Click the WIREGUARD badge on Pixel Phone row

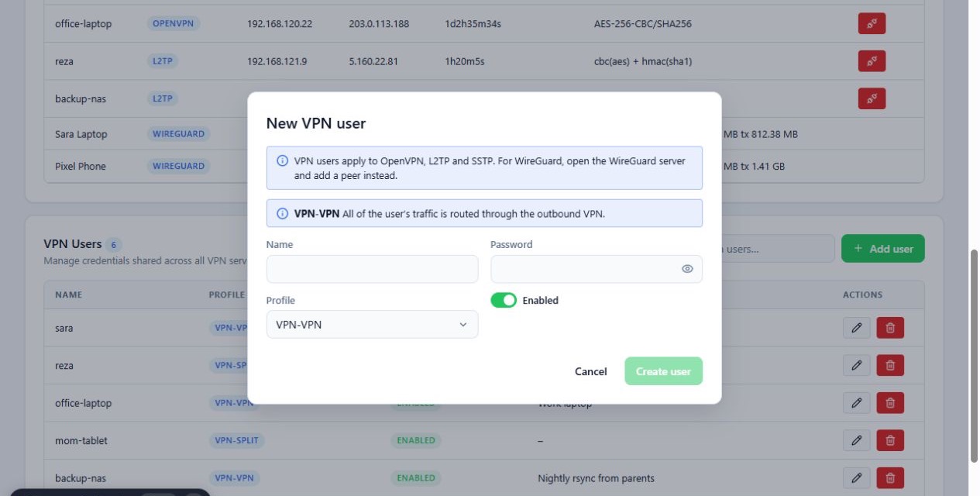pos(178,166)
